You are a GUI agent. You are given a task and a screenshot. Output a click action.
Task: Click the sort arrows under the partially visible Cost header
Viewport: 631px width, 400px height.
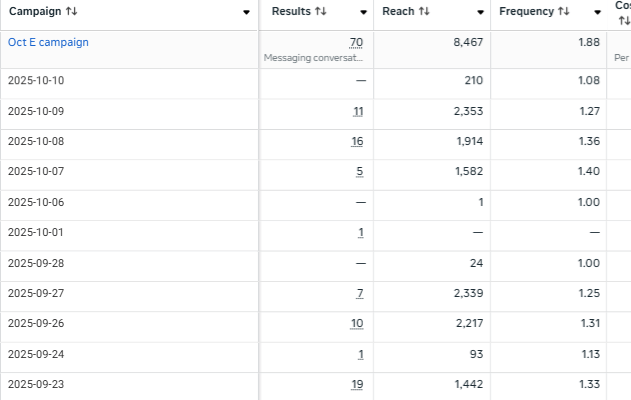[623, 21]
